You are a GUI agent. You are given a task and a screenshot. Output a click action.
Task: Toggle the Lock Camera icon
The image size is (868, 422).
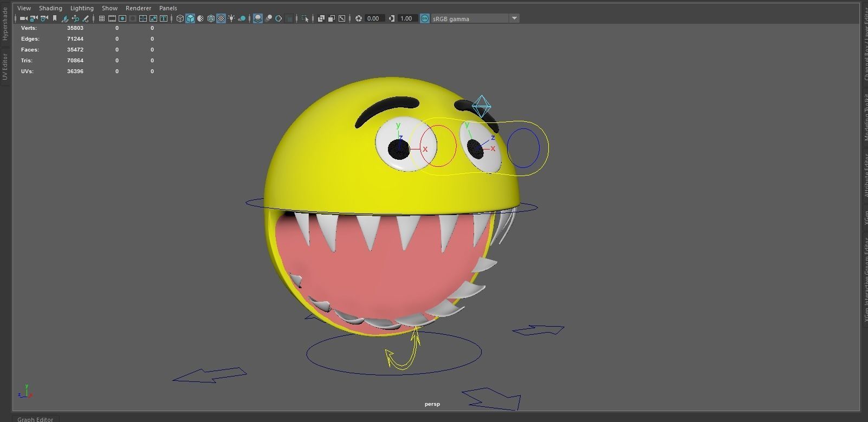34,18
